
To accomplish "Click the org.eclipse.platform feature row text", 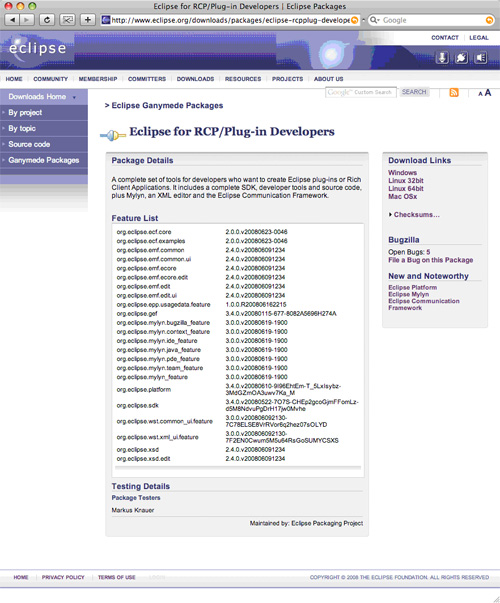I will click(143, 390).
